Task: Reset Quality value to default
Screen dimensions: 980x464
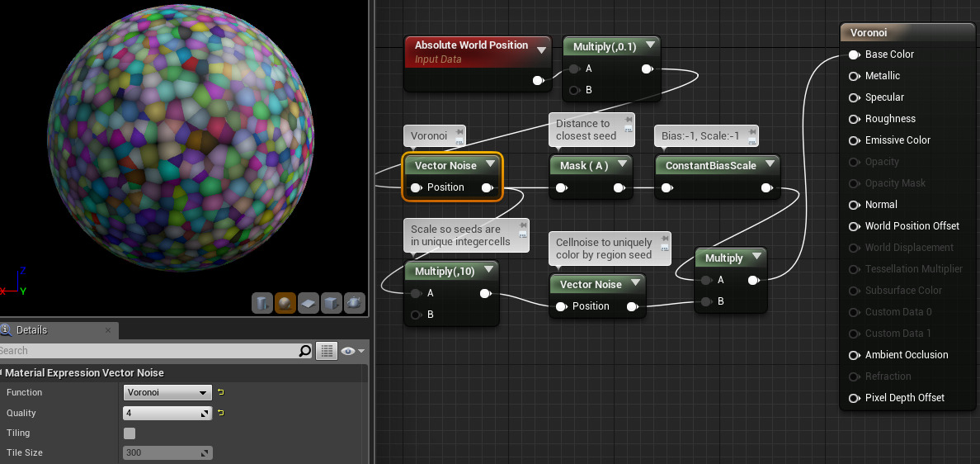Action: [221, 413]
